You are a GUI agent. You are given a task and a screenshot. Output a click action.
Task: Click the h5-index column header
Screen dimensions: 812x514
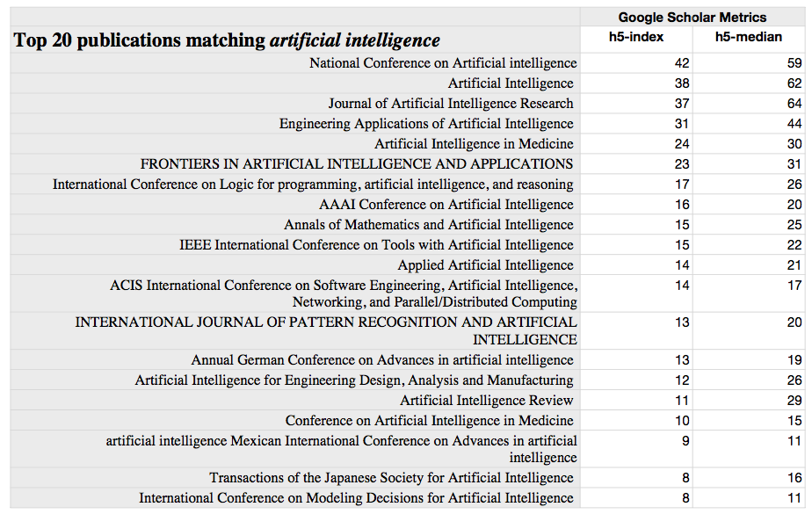pos(636,37)
